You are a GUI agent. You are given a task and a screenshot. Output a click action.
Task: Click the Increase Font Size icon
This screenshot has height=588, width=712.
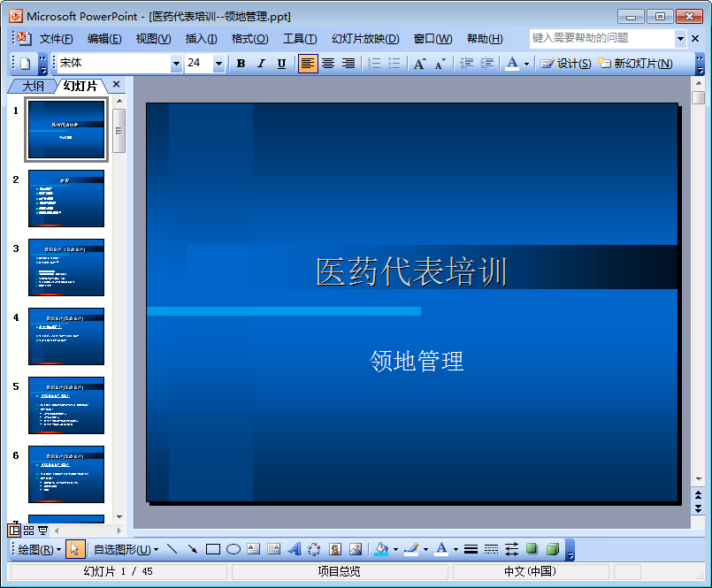(419, 64)
